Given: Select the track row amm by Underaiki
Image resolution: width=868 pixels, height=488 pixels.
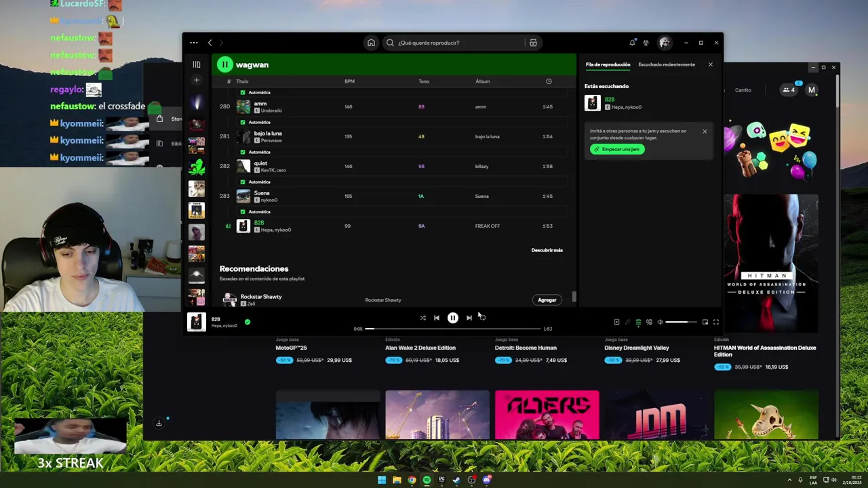Looking at the screenshot, I should pos(393,106).
